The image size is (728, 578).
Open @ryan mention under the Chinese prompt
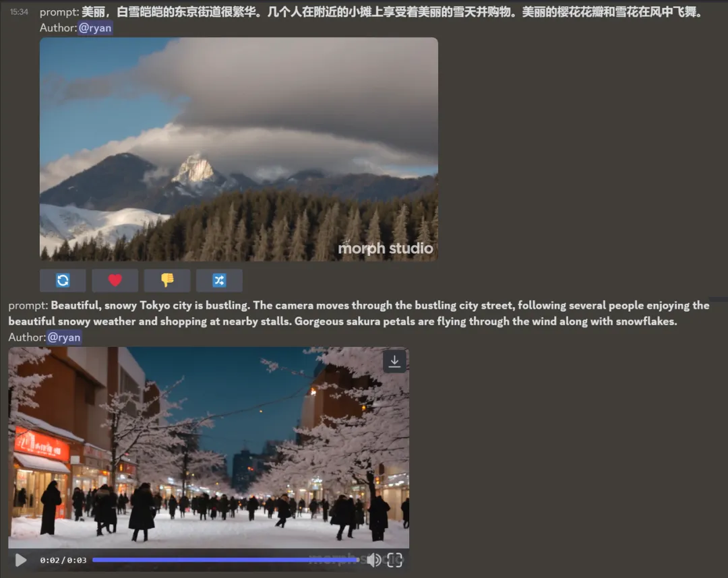pyautogui.click(x=95, y=28)
